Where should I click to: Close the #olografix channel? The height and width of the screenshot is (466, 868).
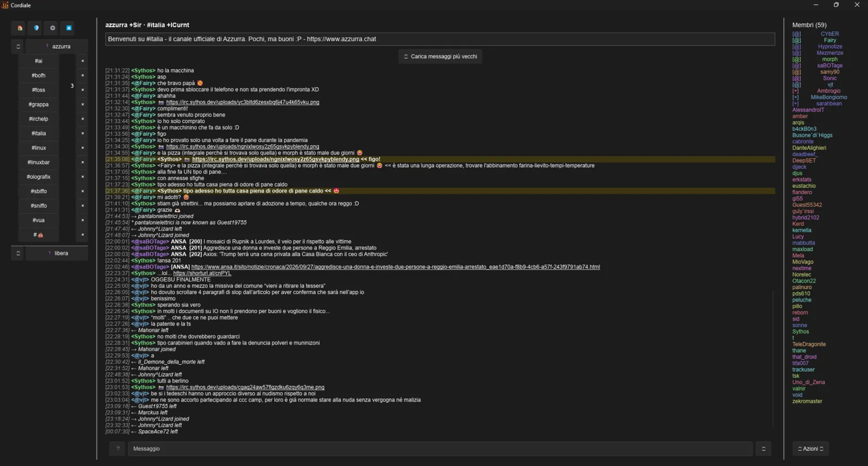(x=82, y=177)
